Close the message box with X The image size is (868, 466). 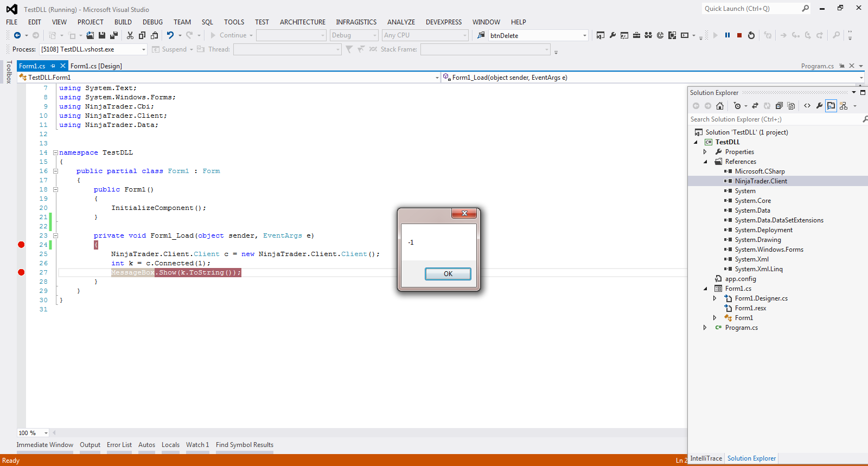[464, 213]
